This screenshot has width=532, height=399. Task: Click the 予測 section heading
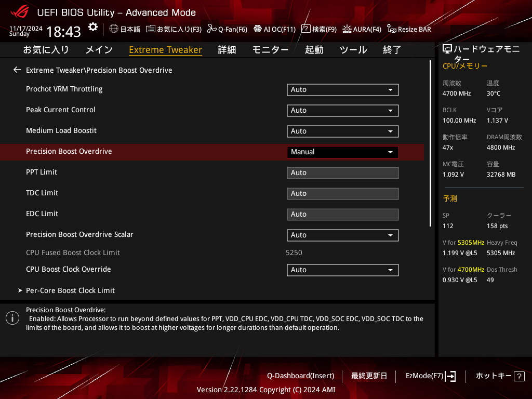coord(450,198)
